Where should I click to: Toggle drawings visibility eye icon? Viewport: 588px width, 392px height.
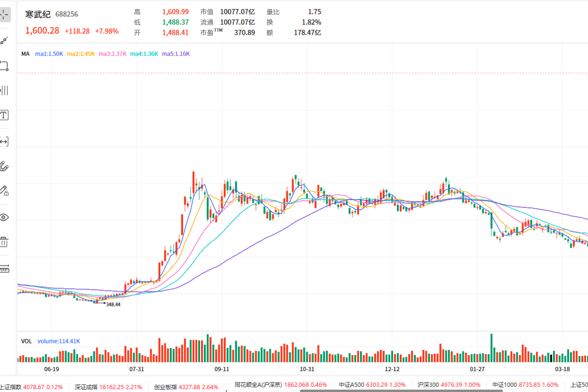point(4,217)
